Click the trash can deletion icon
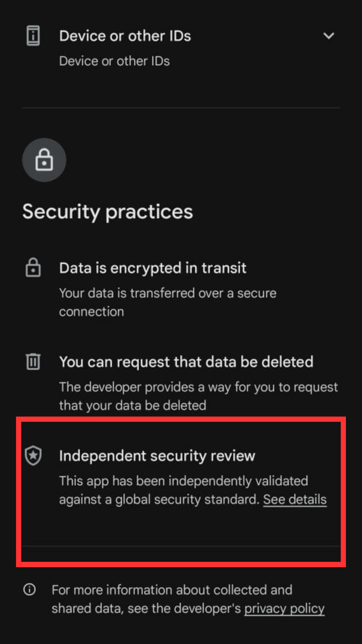 [33, 362]
